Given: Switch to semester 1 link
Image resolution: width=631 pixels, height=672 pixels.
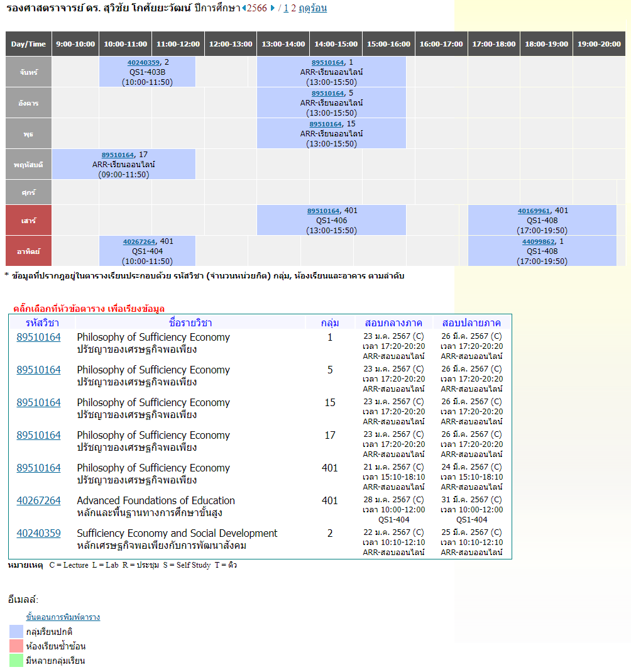Looking at the screenshot, I should [286, 8].
